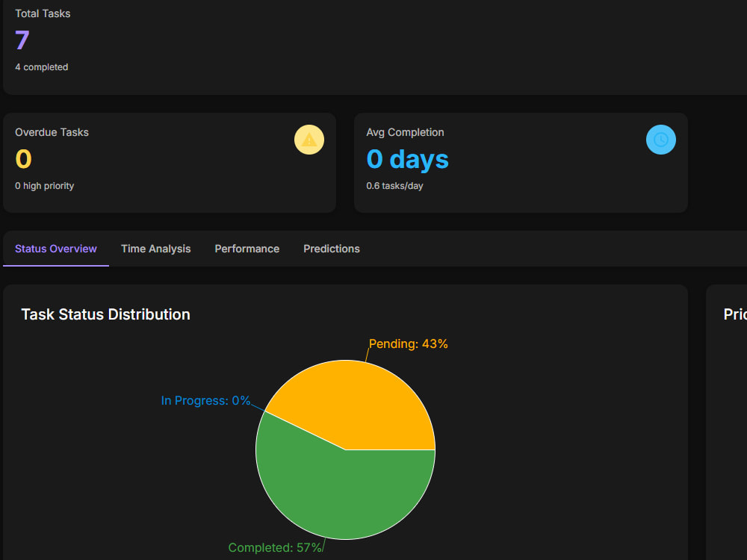Click the blue clock icon
Screen dimensions: 747x560
coord(660,140)
